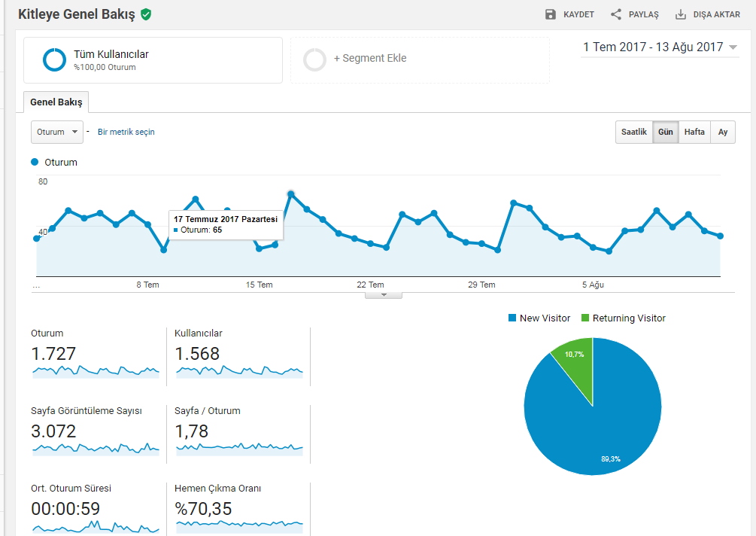Image resolution: width=756 pixels, height=536 pixels.
Task: Click the Tüm Kullanıcılar segment ring icon
Action: click(54, 59)
